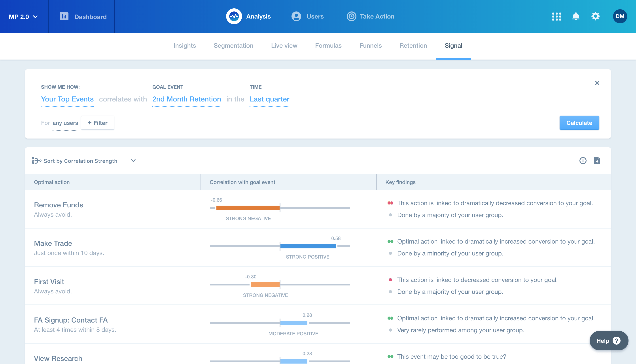This screenshot has width=636, height=364.
Task: Click the Analysis pulse icon
Action: (234, 16)
